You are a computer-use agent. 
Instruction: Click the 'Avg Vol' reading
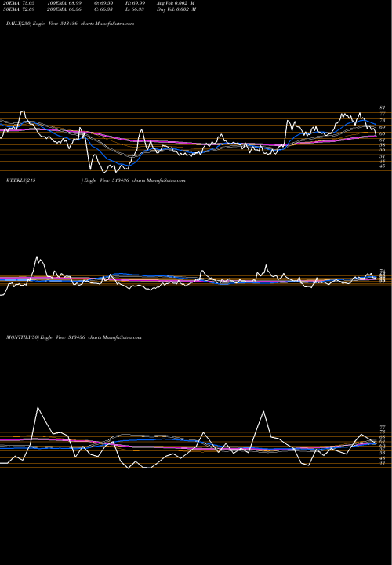(176, 3)
